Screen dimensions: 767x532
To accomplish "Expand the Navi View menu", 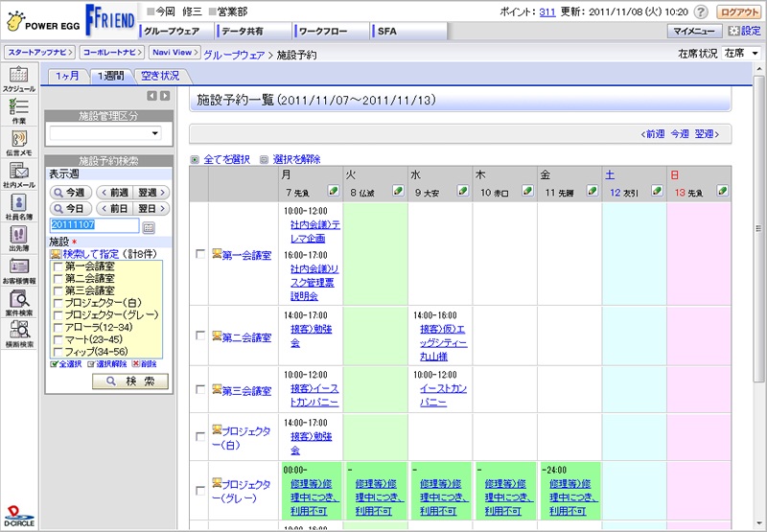I will 174,52.
